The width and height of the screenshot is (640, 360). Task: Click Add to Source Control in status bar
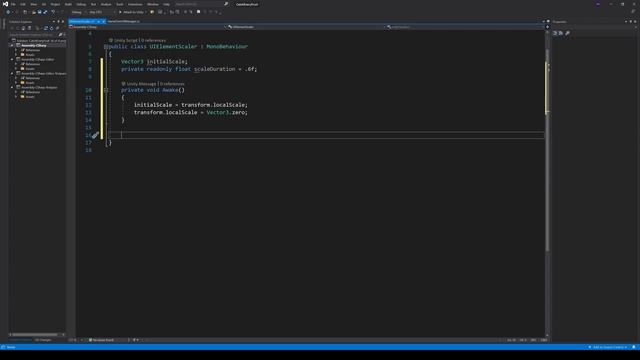coord(608,347)
